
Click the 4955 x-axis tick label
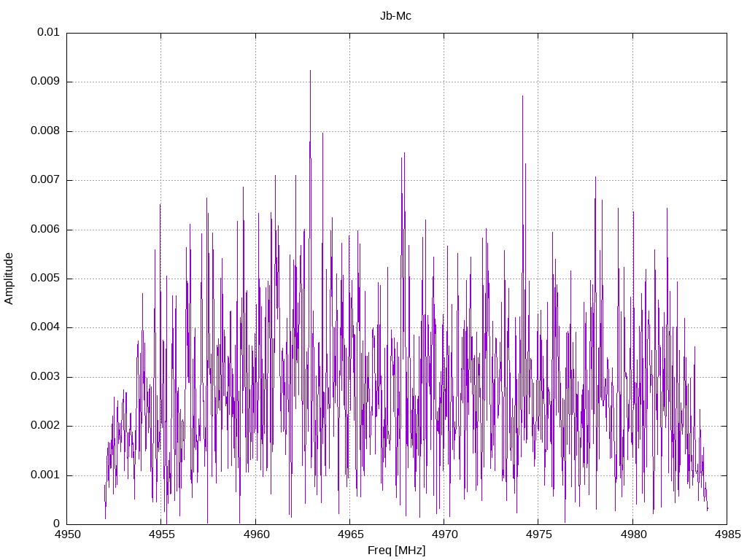tap(161, 534)
